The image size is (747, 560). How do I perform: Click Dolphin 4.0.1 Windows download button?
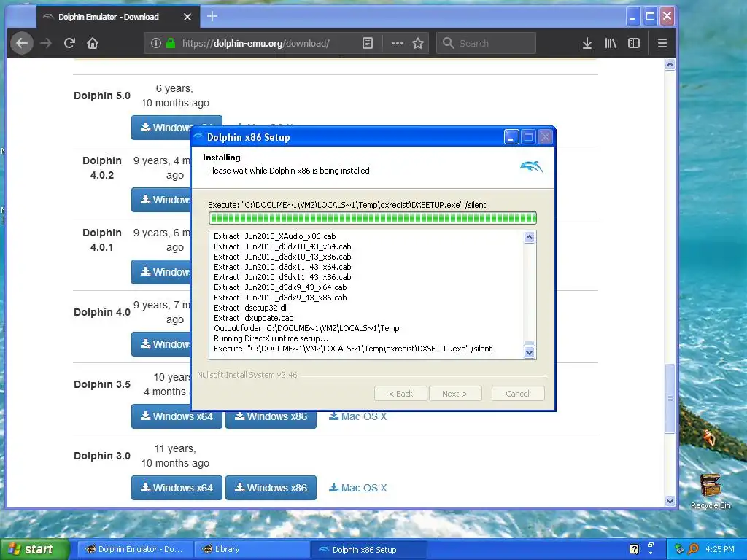tap(161, 272)
